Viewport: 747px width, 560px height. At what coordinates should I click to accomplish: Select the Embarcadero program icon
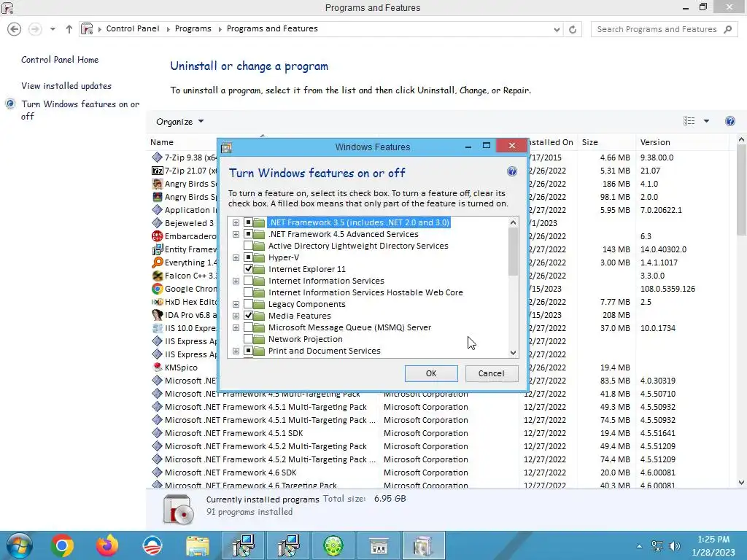tap(158, 236)
